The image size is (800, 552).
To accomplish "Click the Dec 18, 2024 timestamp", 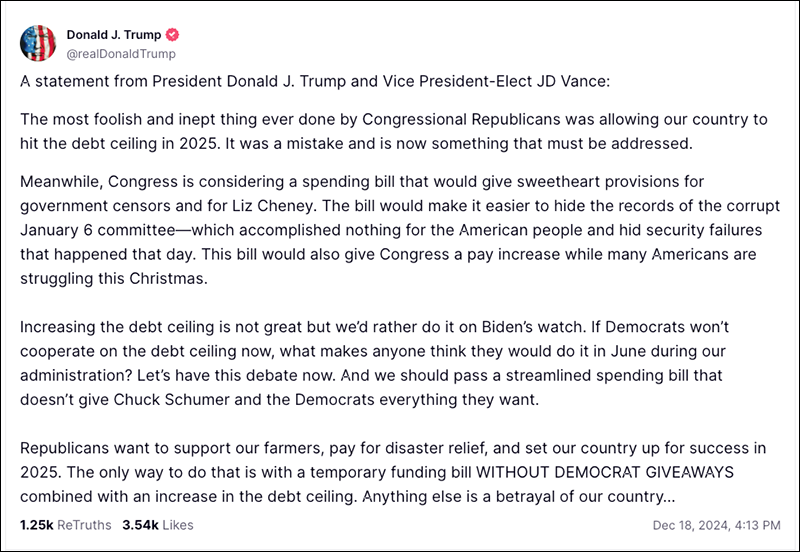I will pos(715,523).
